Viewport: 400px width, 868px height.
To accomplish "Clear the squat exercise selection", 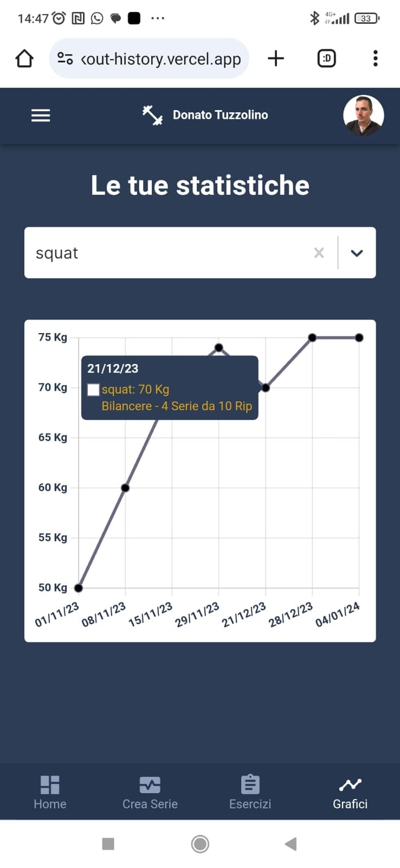I will pos(319,253).
